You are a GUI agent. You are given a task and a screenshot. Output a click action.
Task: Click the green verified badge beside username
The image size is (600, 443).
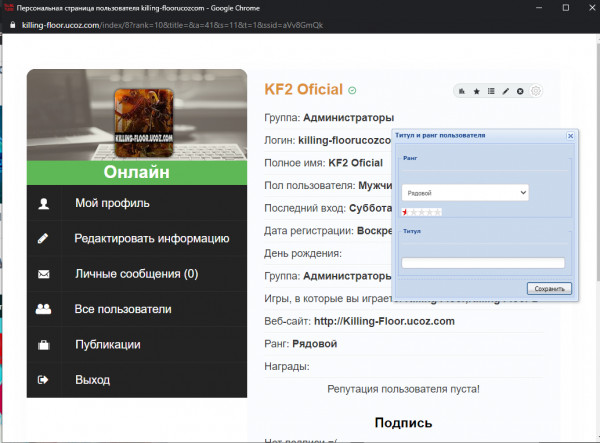pyautogui.click(x=352, y=90)
